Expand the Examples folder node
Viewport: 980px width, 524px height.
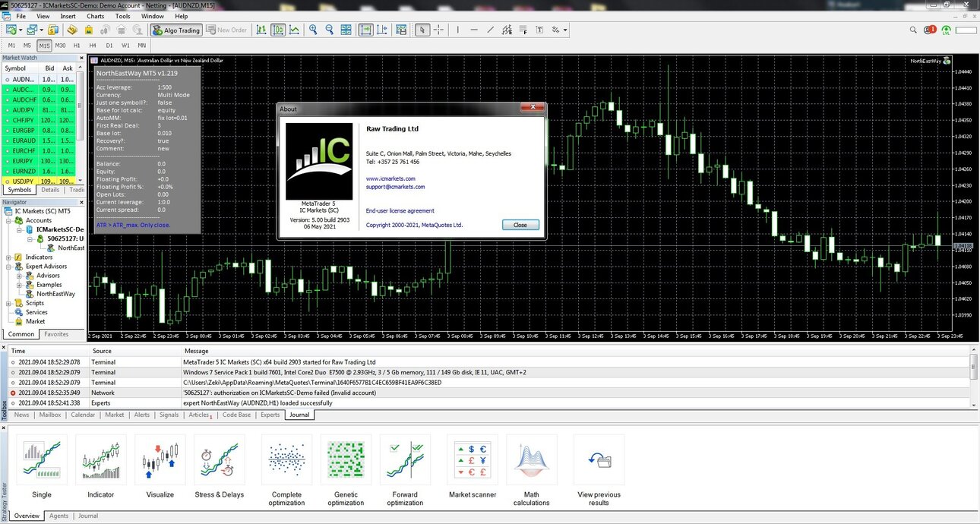pyautogui.click(x=20, y=285)
